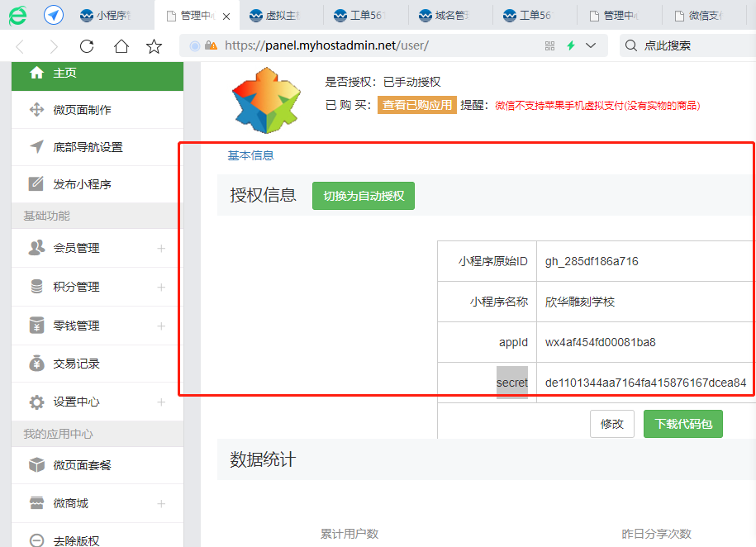Open 微页面制作 in the sidebar

point(82,110)
